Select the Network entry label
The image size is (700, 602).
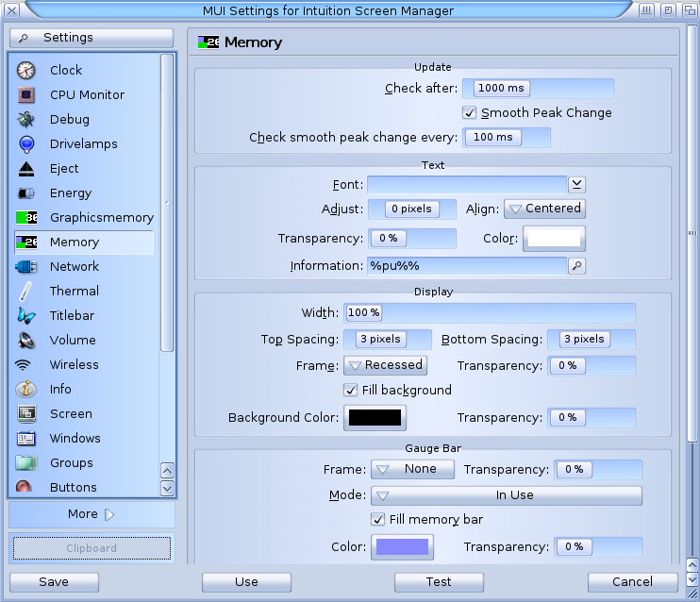point(75,267)
